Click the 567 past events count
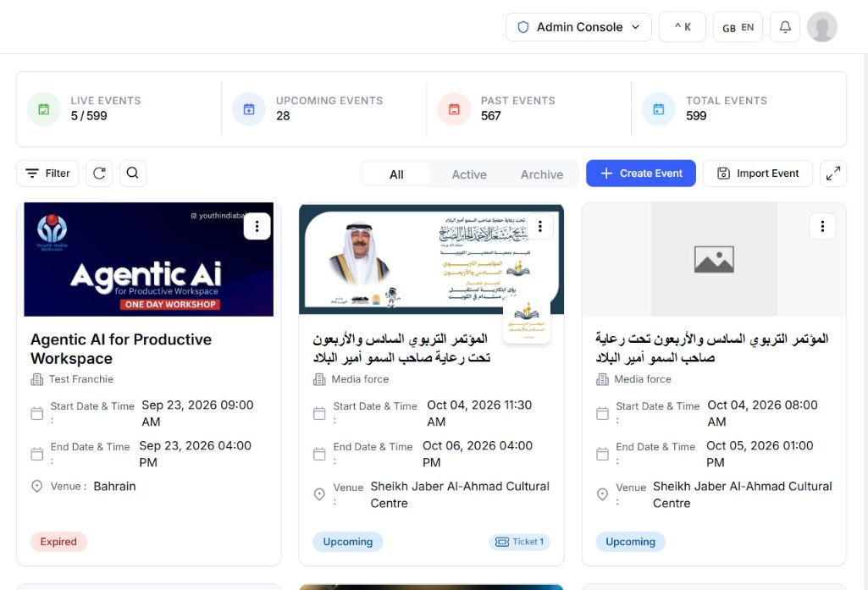 click(491, 116)
